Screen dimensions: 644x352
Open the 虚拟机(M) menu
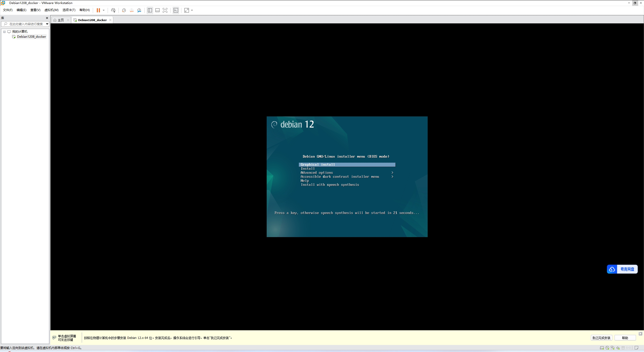pos(51,10)
